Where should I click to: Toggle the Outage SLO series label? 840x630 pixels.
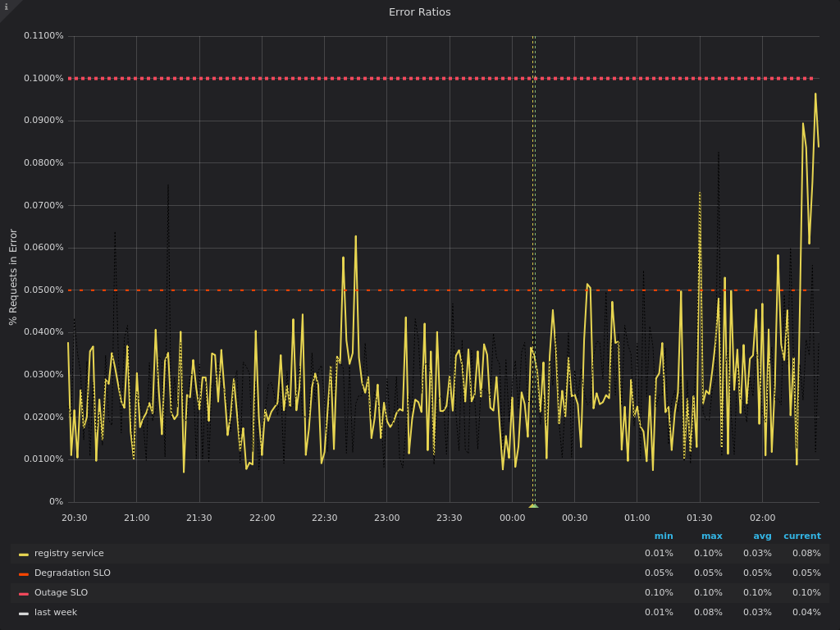click(x=61, y=593)
